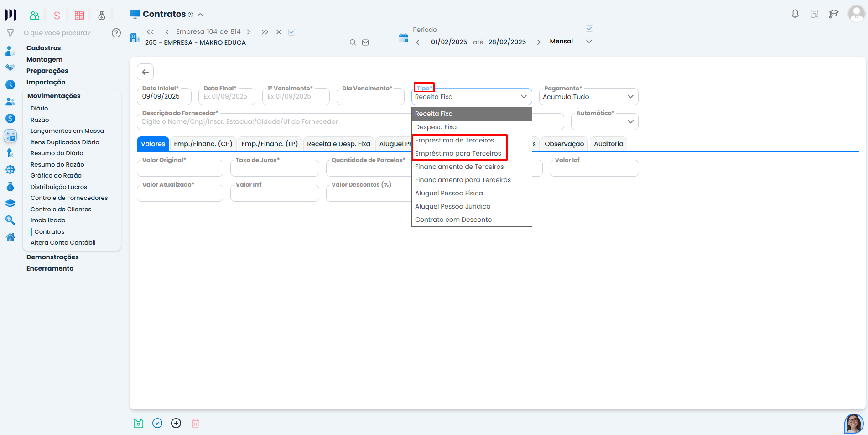Expand the Mensal period dropdown
Screen dimensions: 868x435
point(589,42)
